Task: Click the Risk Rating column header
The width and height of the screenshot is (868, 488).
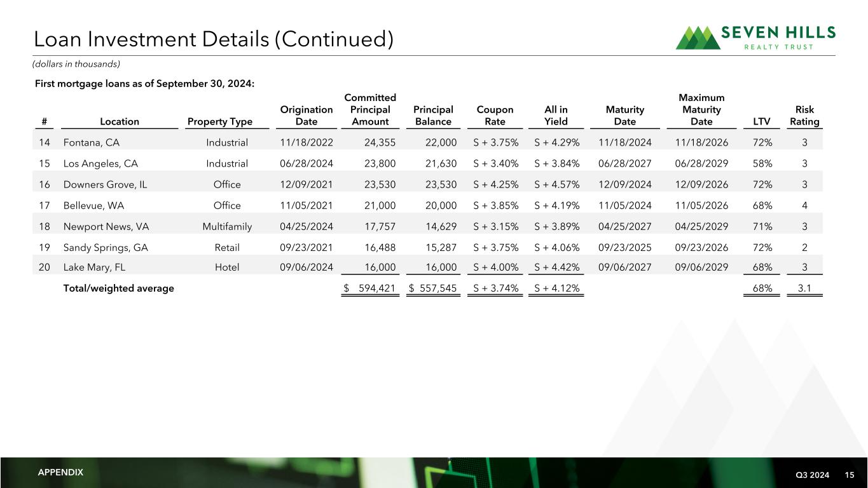Action: (x=804, y=116)
